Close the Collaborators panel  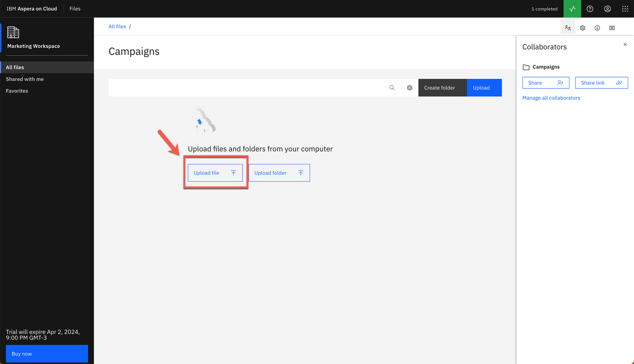click(625, 44)
